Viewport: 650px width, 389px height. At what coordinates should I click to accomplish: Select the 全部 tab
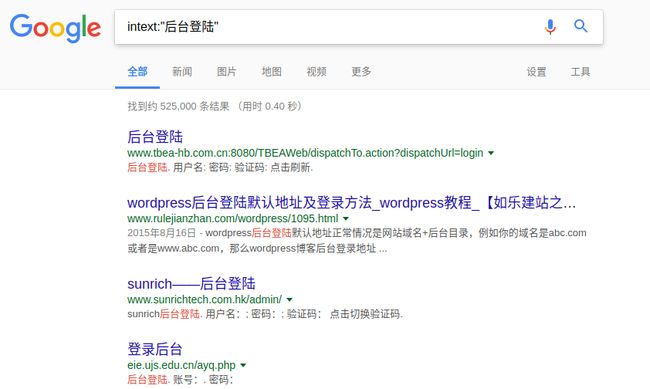138,72
